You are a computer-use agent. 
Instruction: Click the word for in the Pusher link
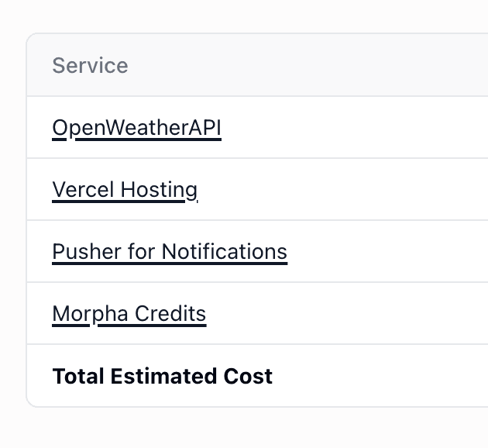142,252
